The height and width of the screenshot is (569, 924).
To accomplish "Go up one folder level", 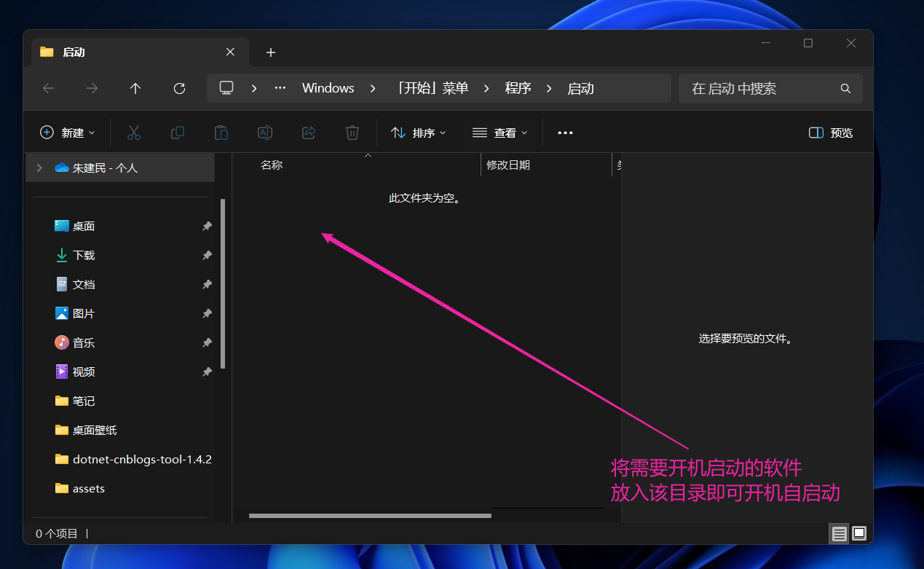I will pyautogui.click(x=135, y=88).
